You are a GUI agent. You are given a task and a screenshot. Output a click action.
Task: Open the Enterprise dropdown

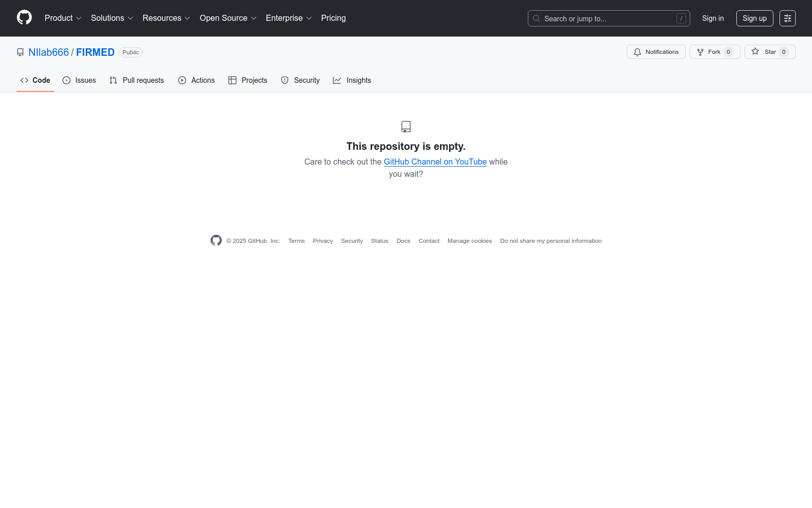coord(289,18)
